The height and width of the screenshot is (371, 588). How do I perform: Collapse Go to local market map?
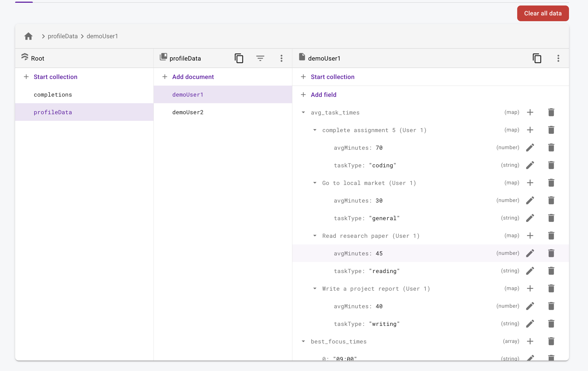(x=315, y=183)
